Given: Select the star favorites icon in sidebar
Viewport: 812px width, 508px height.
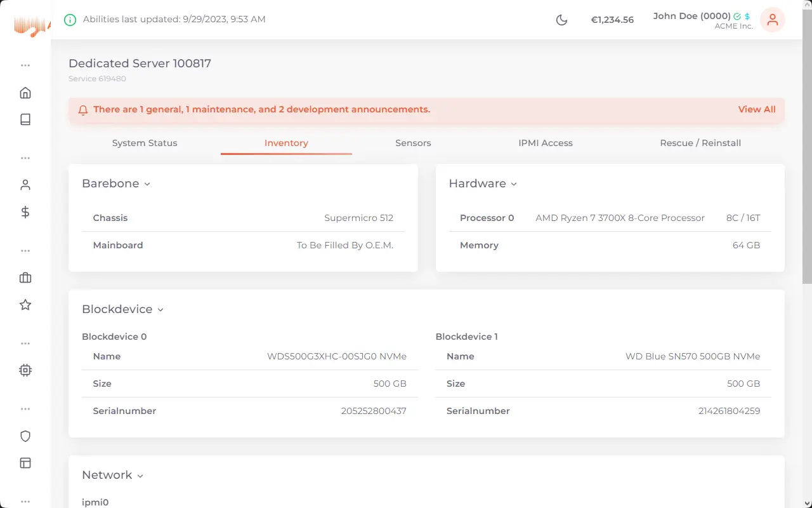Looking at the screenshot, I should point(25,305).
